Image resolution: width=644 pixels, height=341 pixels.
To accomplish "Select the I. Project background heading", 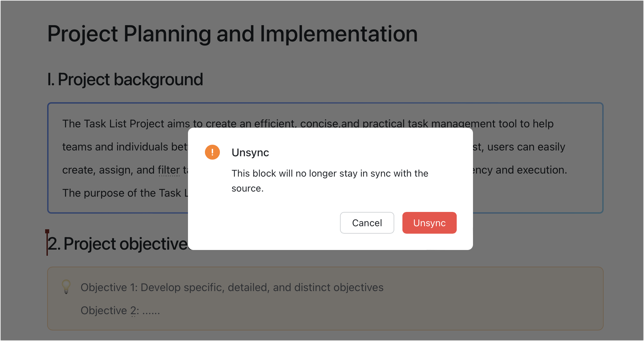I will coord(125,79).
